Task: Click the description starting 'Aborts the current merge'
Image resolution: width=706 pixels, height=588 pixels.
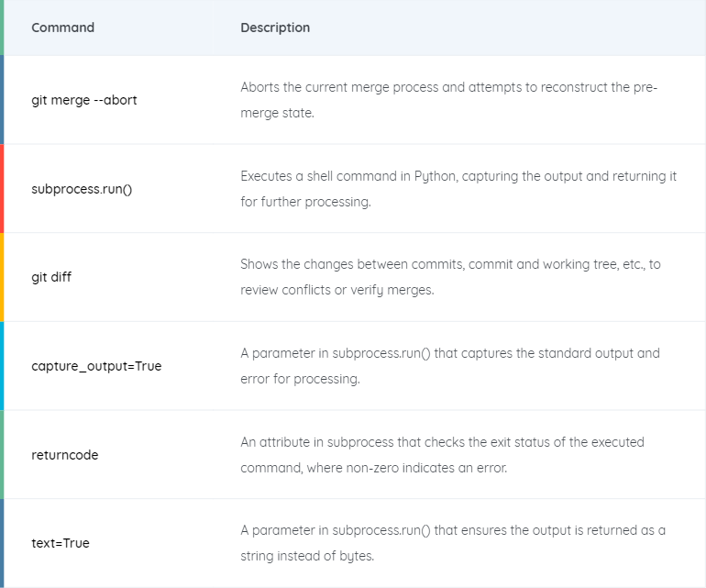Action: [449, 100]
